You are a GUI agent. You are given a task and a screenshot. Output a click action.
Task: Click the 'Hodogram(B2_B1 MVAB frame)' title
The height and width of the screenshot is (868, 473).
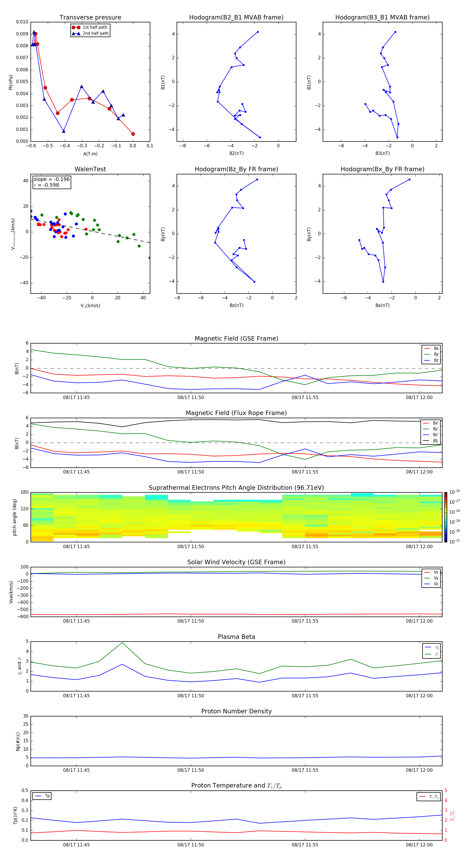[236, 18]
